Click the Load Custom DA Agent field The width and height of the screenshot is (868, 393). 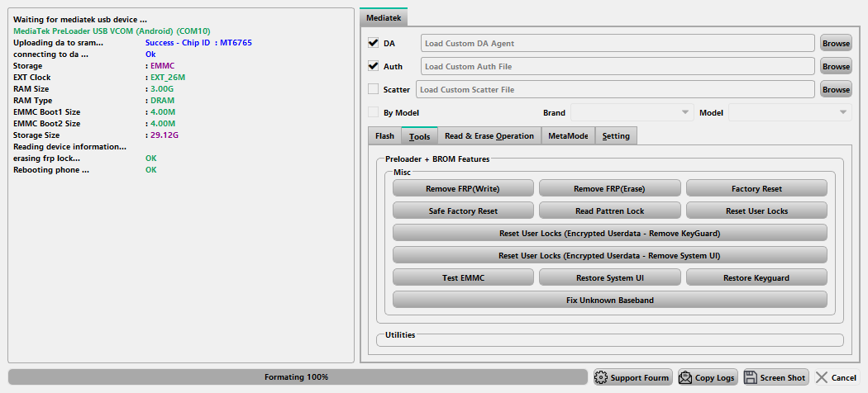(618, 43)
